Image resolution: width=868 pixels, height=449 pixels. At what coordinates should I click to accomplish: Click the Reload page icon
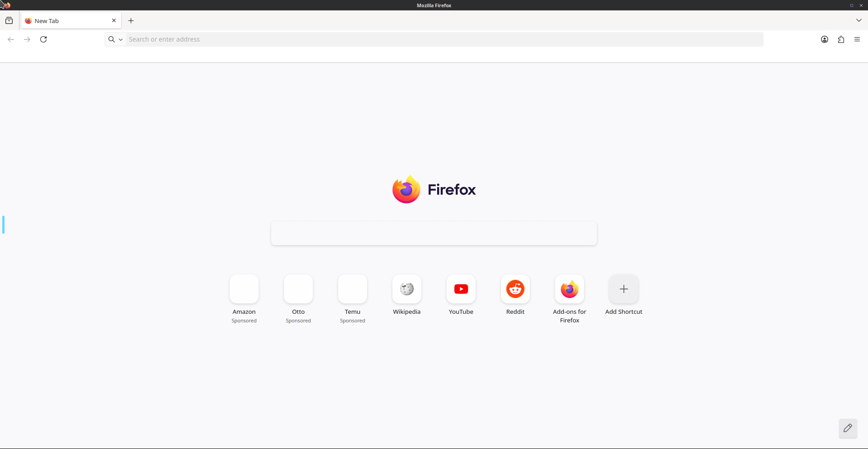click(43, 39)
